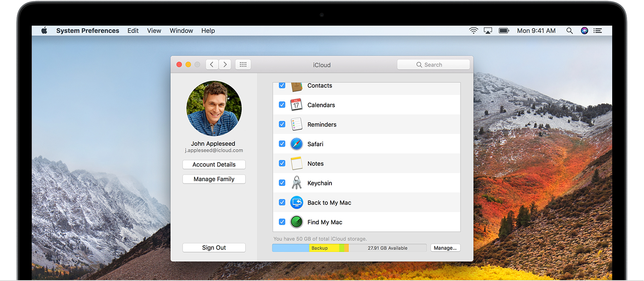Viewport: 644px width, 281px height.
Task: Click the Manage... storage button
Action: [445, 248]
